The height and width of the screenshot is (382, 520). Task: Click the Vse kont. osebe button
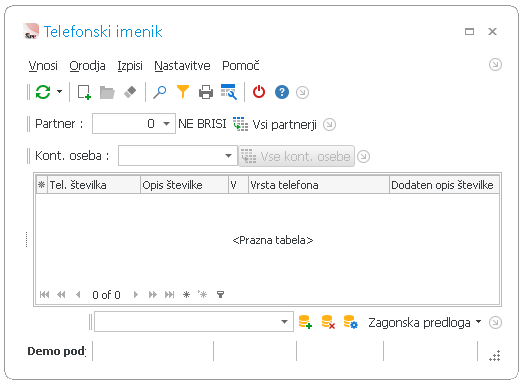pos(296,156)
